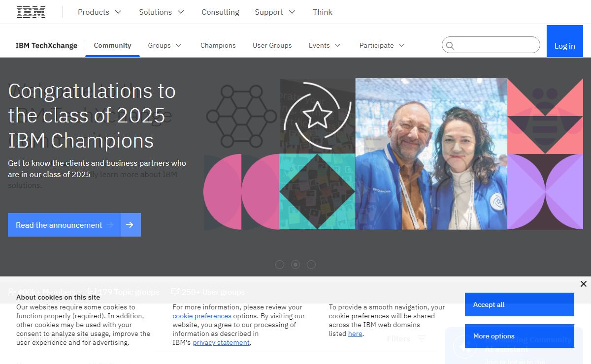Viewport: 591px width, 364px height.
Task: Go to the User Groups tab
Action: pyautogui.click(x=272, y=45)
